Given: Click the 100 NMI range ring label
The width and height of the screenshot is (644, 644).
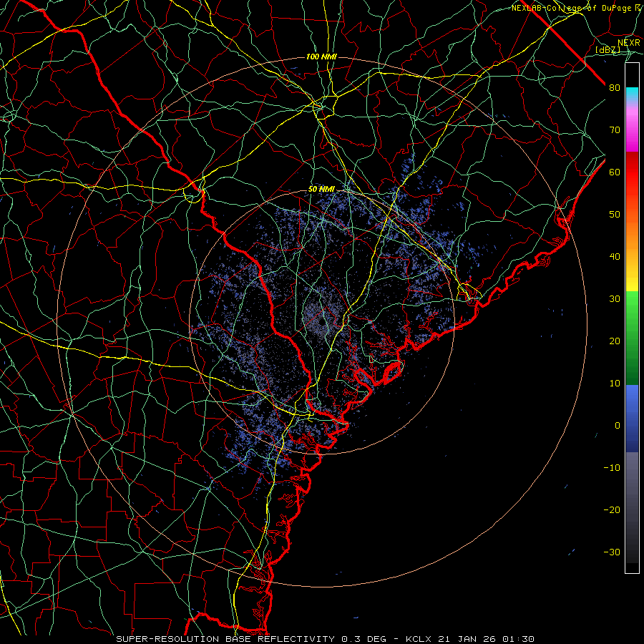Looking at the screenshot, I should [321, 57].
